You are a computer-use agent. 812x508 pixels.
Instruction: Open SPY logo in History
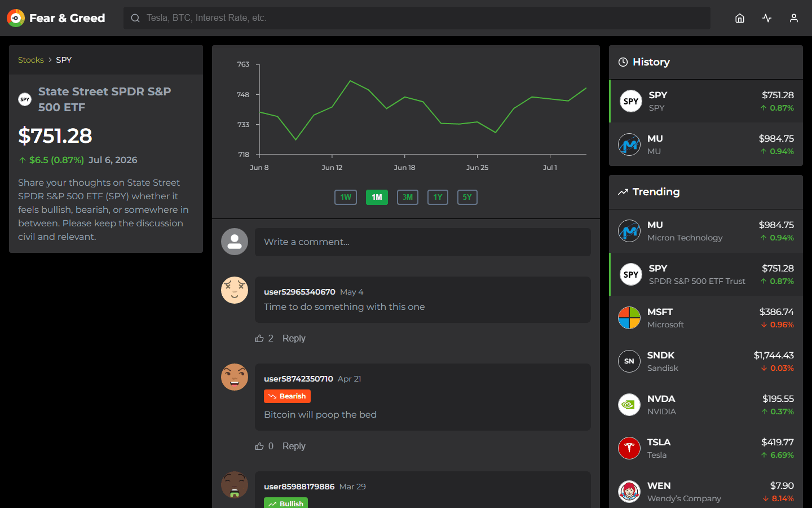[x=631, y=101]
